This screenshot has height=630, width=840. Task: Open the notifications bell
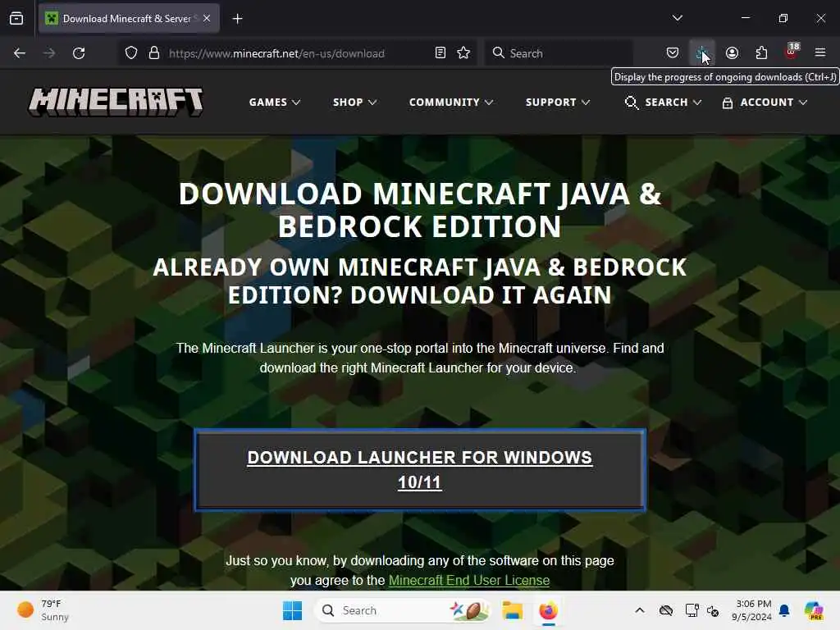(x=785, y=610)
